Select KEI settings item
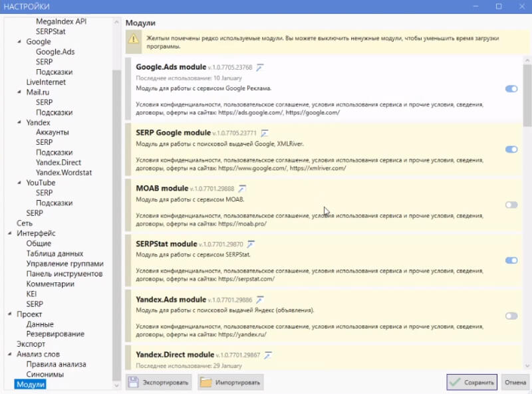Image resolution: width=532 pixels, height=394 pixels. coord(31,294)
